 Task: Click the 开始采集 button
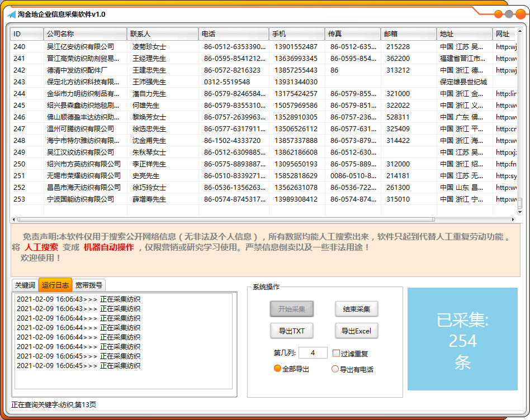(x=292, y=309)
